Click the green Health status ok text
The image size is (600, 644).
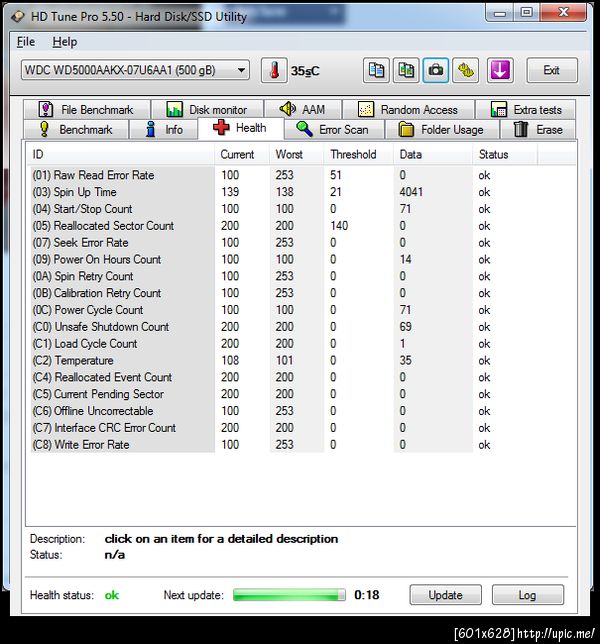tap(112, 595)
